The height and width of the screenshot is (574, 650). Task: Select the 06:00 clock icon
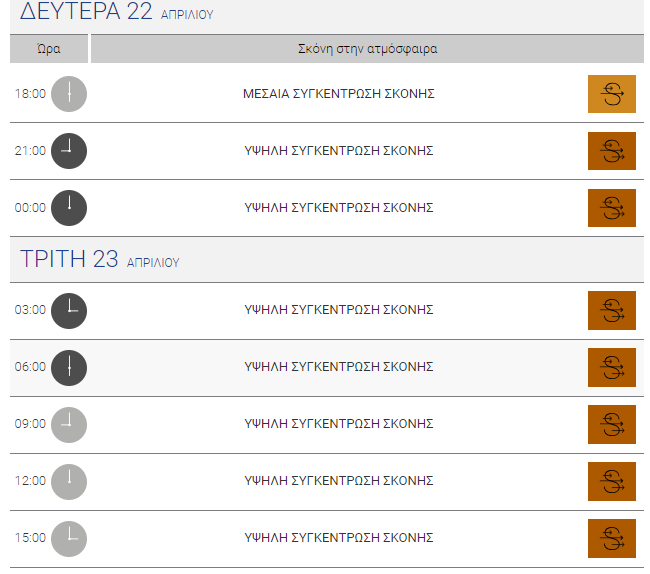69,368
